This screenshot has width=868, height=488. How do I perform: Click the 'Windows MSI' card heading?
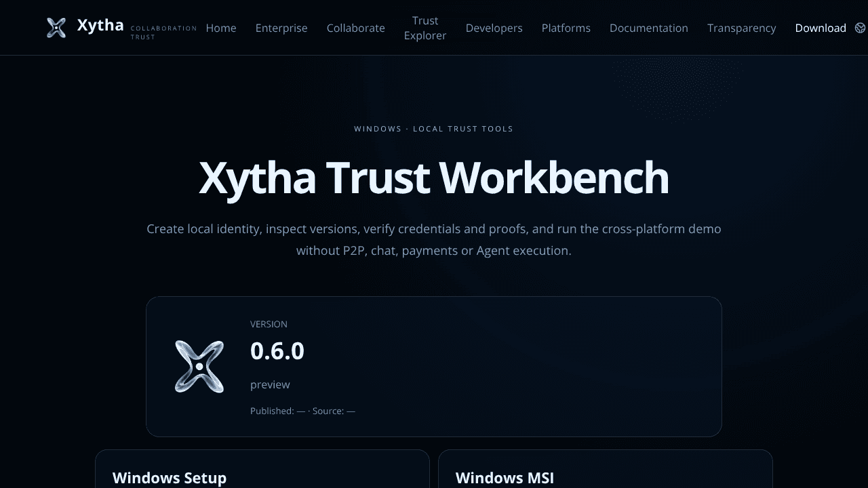[x=505, y=478]
